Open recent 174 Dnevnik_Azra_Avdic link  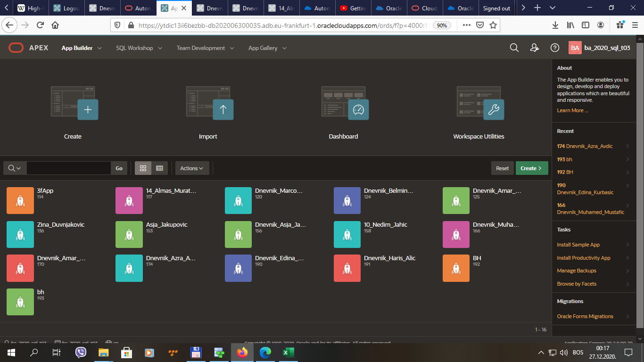585,146
